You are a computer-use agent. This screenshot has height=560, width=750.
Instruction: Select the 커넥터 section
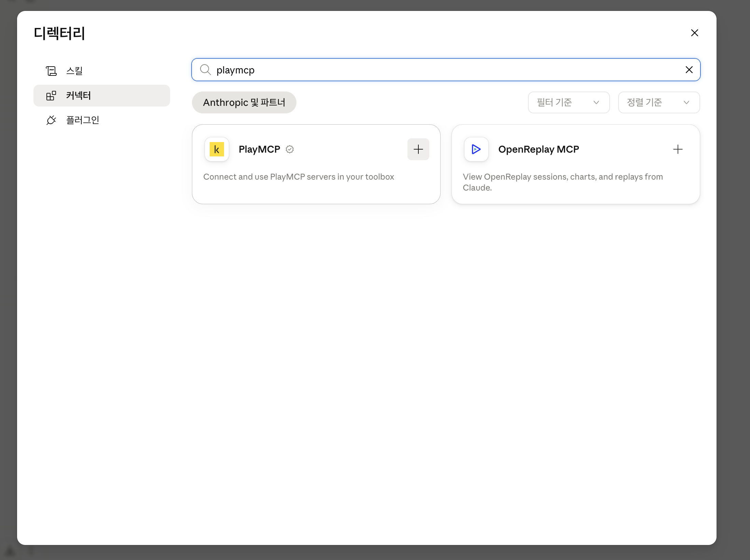tap(102, 96)
